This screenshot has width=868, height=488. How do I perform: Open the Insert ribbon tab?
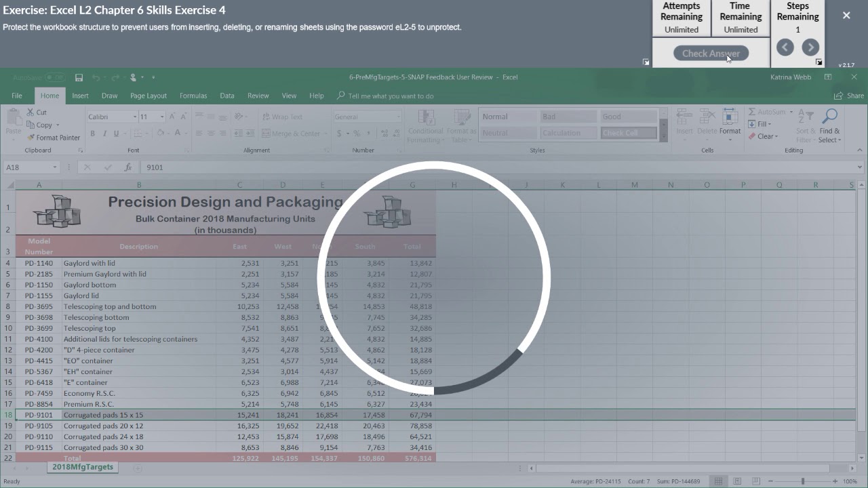(80, 96)
